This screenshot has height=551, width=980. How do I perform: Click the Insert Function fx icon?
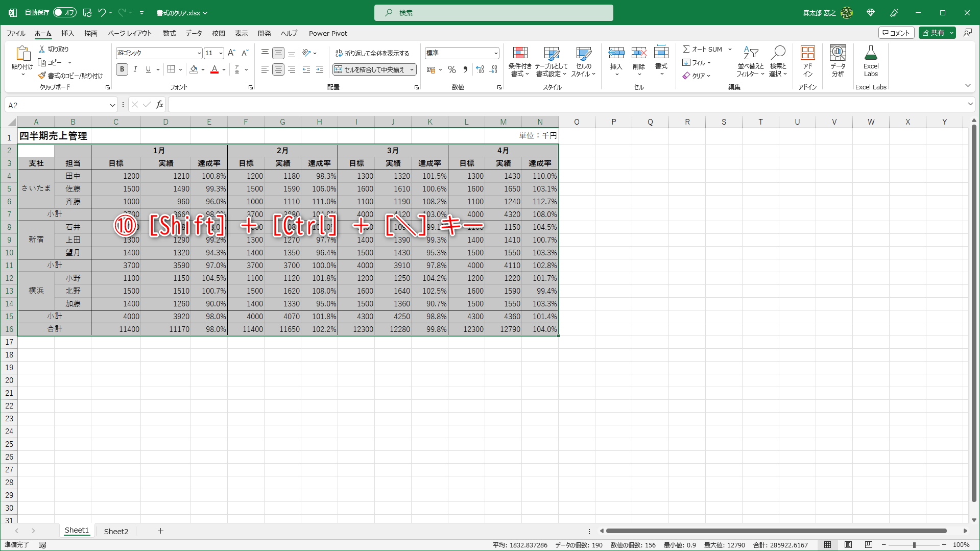159,105
